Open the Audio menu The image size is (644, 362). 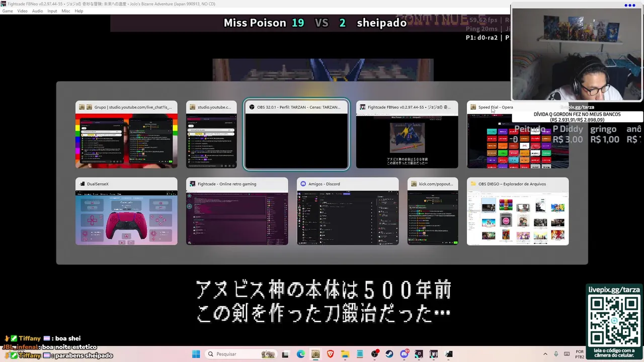38,11
